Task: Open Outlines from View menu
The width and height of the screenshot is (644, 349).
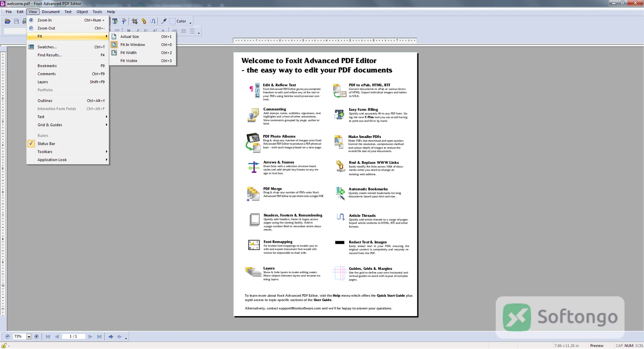Action: pos(67,101)
